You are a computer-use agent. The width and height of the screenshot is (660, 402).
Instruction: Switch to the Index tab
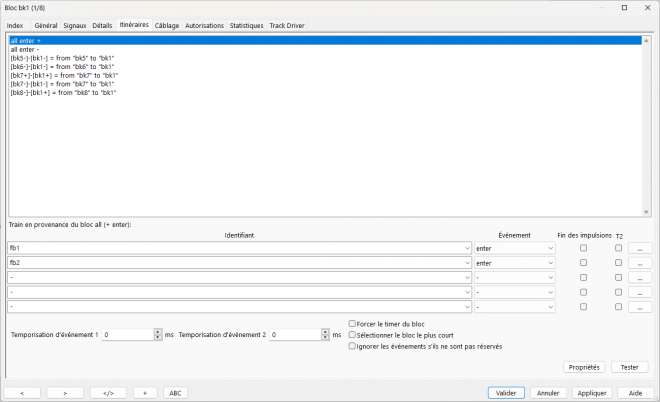tap(15, 26)
